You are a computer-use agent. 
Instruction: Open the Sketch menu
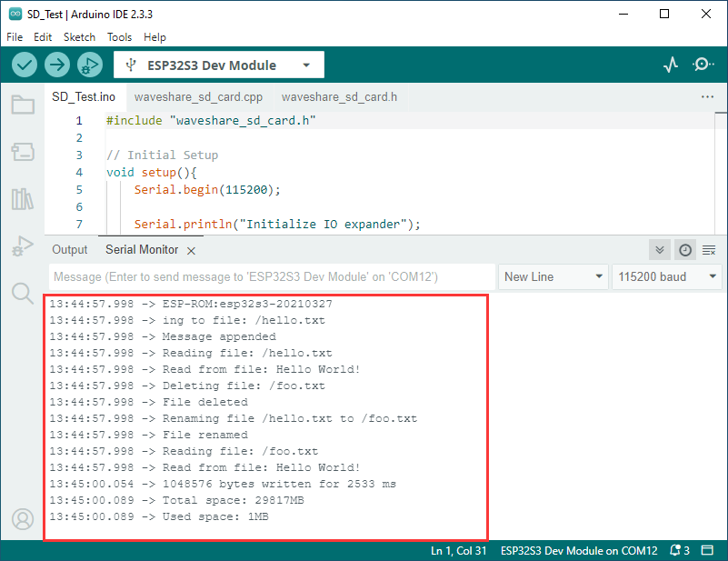[79, 37]
